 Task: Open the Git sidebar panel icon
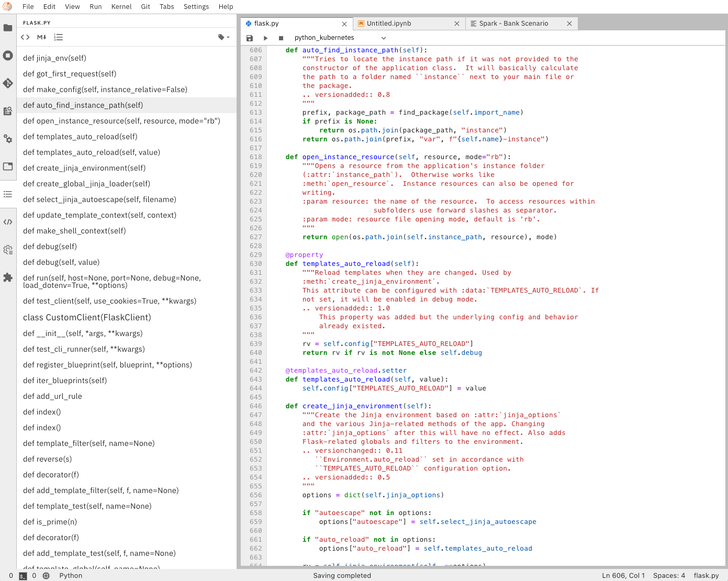pyautogui.click(x=8, y=83)
